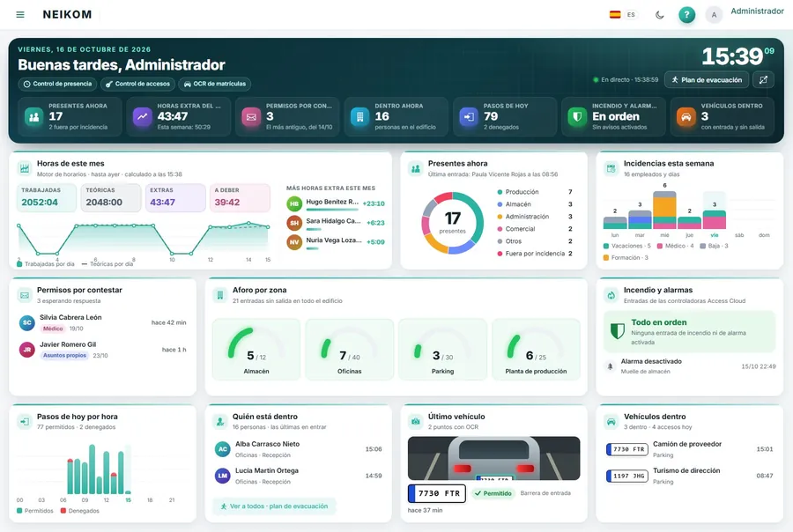793x532 pixels.
Task: Open Silvia Cabrera León permission request
Action: click(103, 322)
